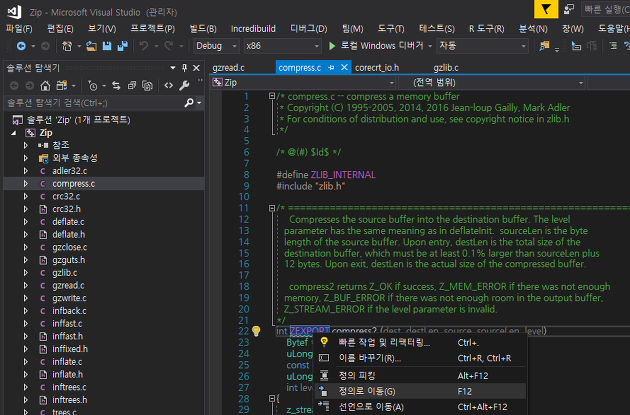Viewport: 630px width, 415px height.
Task: Select gzguts.h in Solution Explorer
Action: tap(69, 260)
